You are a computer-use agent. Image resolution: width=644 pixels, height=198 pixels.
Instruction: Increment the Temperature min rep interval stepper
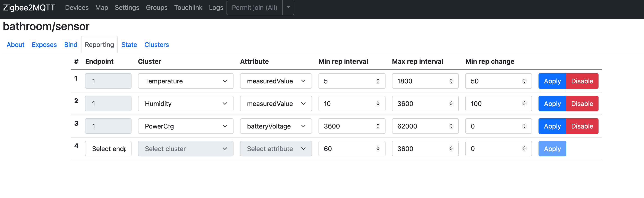[378, 79]
